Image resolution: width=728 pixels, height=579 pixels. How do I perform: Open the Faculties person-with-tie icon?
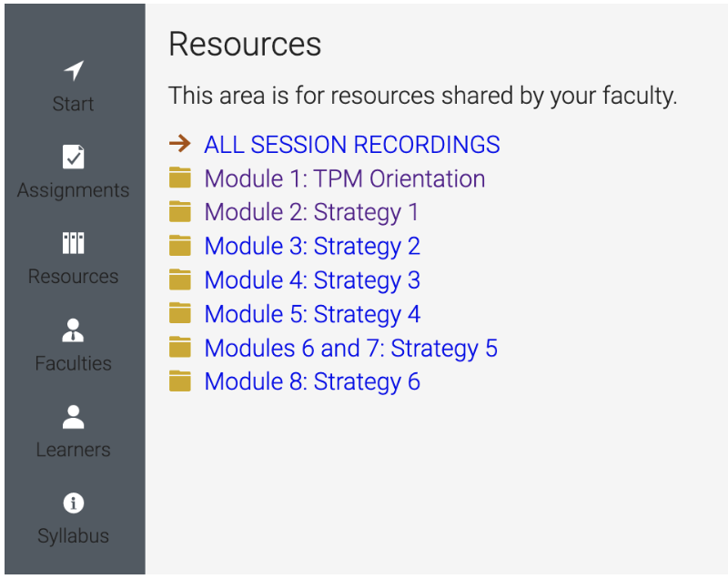tap(73, 330)
